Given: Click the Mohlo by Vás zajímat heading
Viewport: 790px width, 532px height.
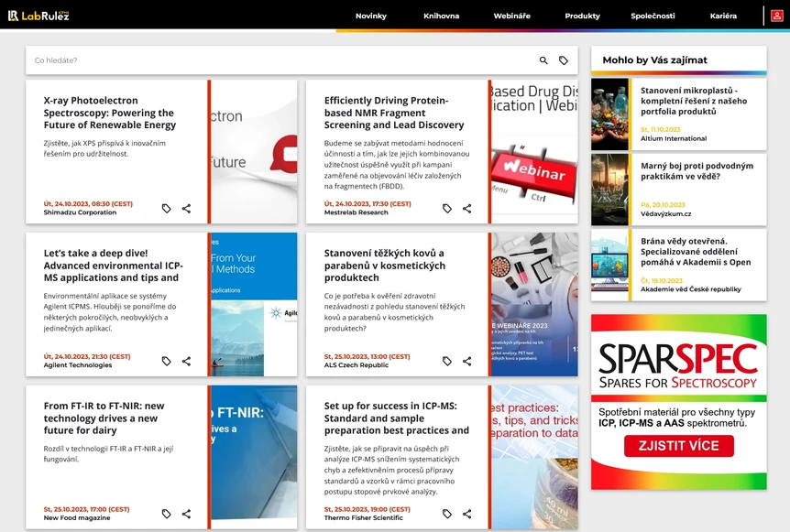Looking at the screenshot, I should [x=655, y=60].
